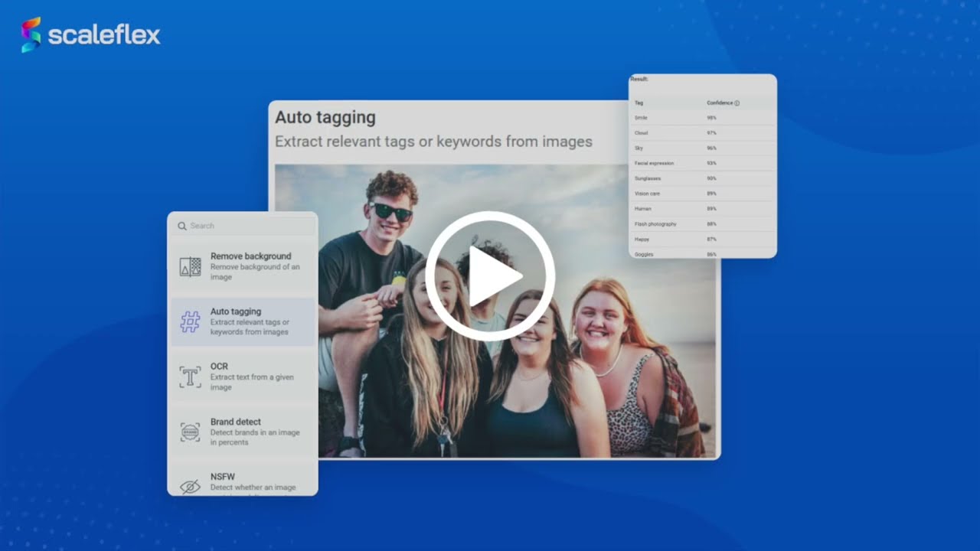Click the 'Auto tagging' panel heading
This screenshot has width=980, height=551.
(x=325, y=117)
